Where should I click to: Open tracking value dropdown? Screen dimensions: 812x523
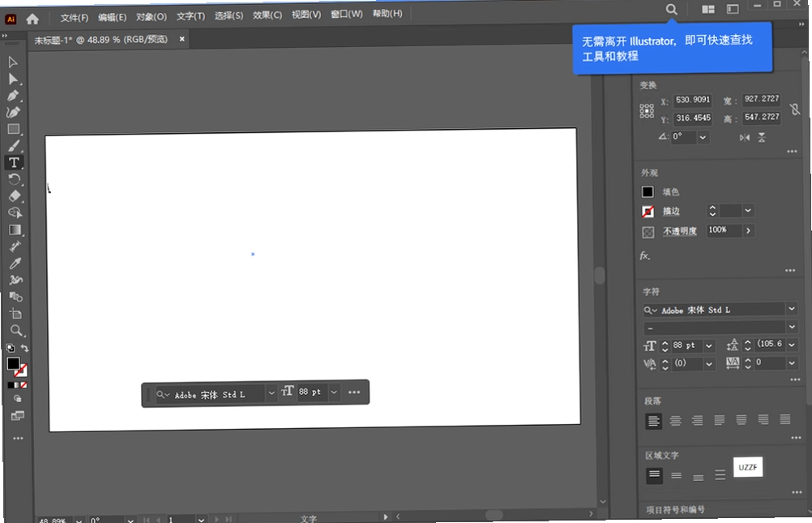click(792, 362)
